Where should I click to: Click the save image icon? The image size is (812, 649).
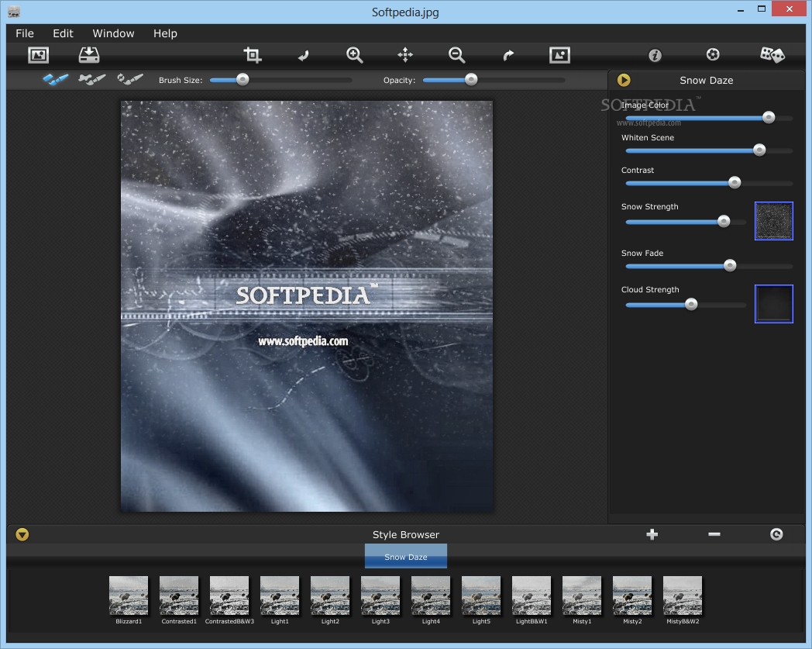[89, 55]
